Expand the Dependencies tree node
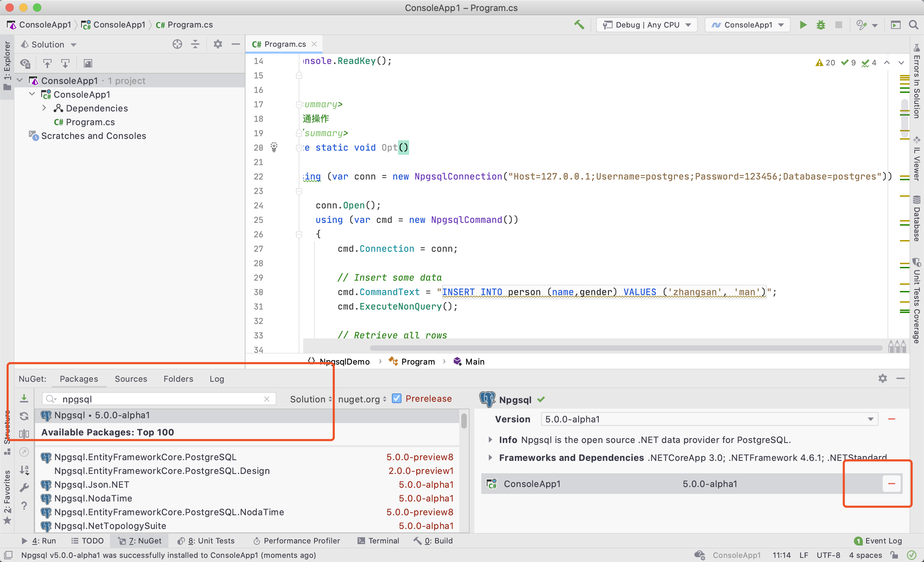The height and width of the screenshot is (562, 924). click(44, 108)
